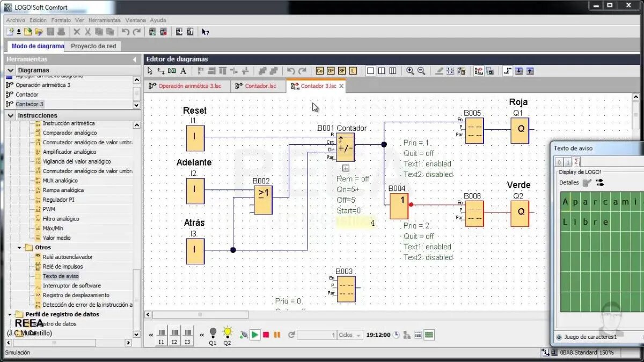The image size is (644, 362).
Task: Select the B002 OR gate block
Action: coord(263,200)
